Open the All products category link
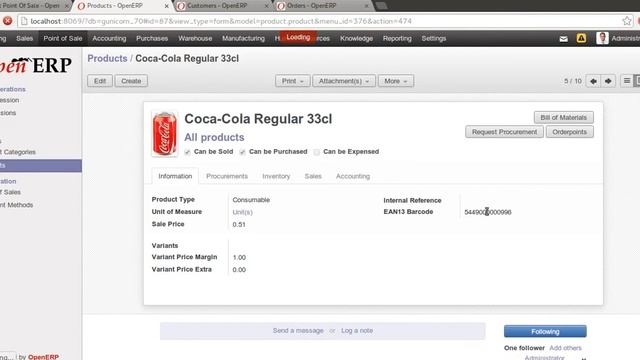640x360 pixels. [214, 138]
